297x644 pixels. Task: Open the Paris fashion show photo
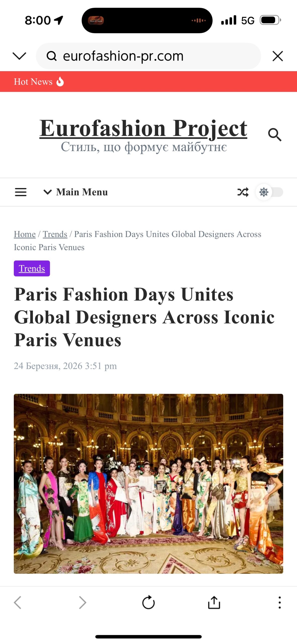tap(148, 483)
